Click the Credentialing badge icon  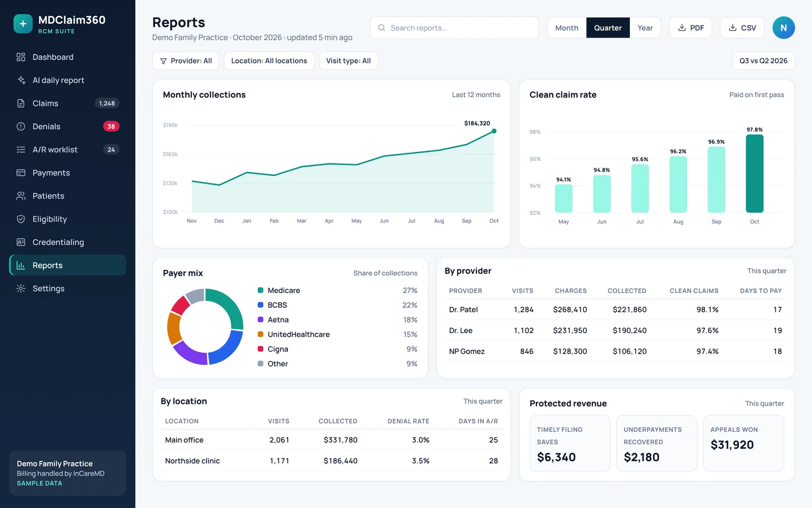tap(21, 242)
